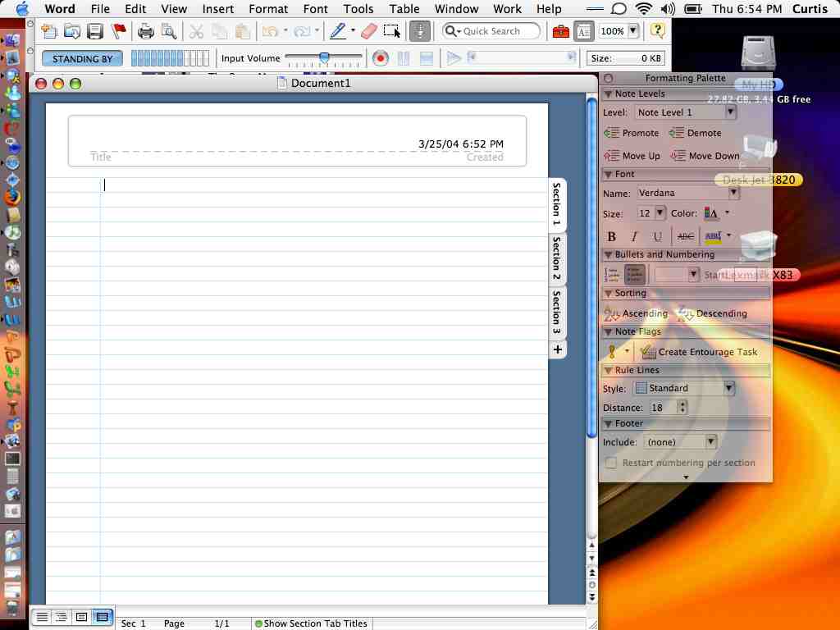Click the Copy toolbar icon
Viewport: 840px width, 630px height.
(x=219, y=32)
